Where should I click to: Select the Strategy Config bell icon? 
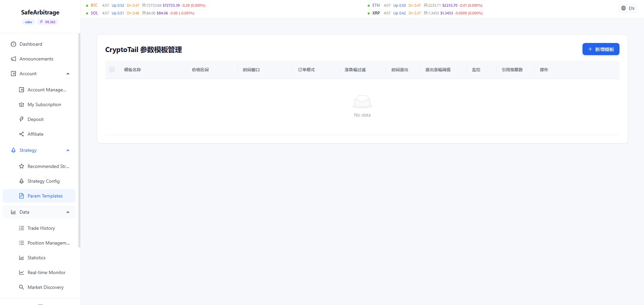[22, 181]
